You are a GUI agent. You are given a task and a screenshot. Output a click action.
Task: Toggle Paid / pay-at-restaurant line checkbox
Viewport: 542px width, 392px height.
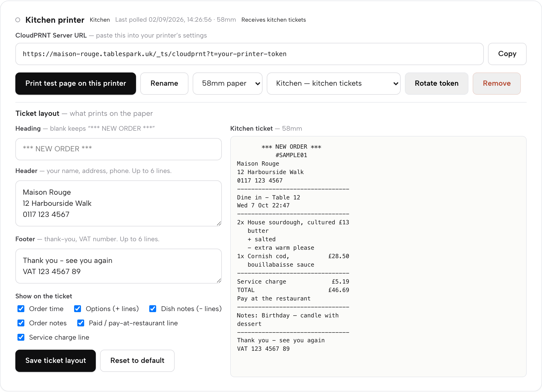[x=81, y=323]
